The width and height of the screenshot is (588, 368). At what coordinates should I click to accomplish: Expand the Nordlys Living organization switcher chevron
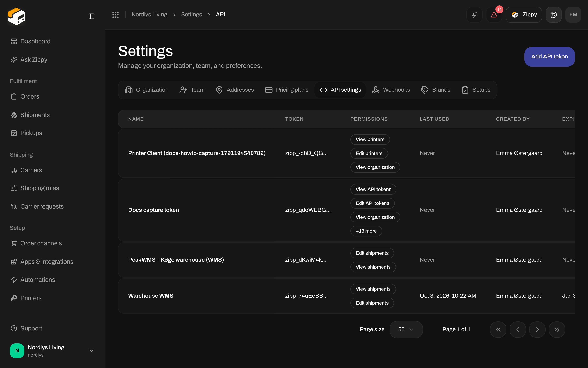(91, 351)
